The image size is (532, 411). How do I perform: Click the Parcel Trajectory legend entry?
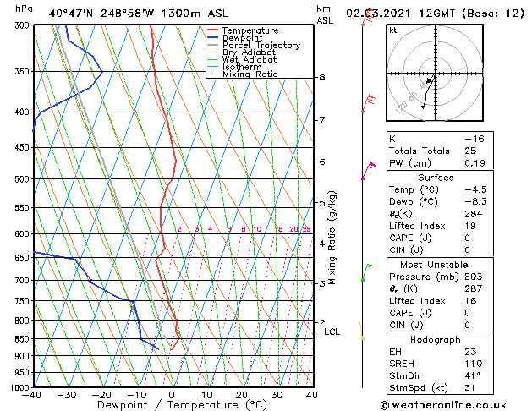pyautogui.click(x=254, y=45)
